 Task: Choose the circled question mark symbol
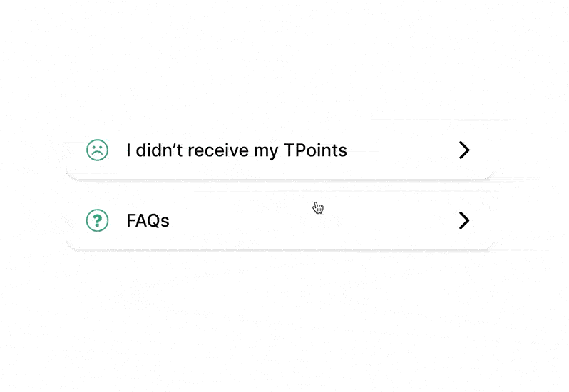pos(97,220)
